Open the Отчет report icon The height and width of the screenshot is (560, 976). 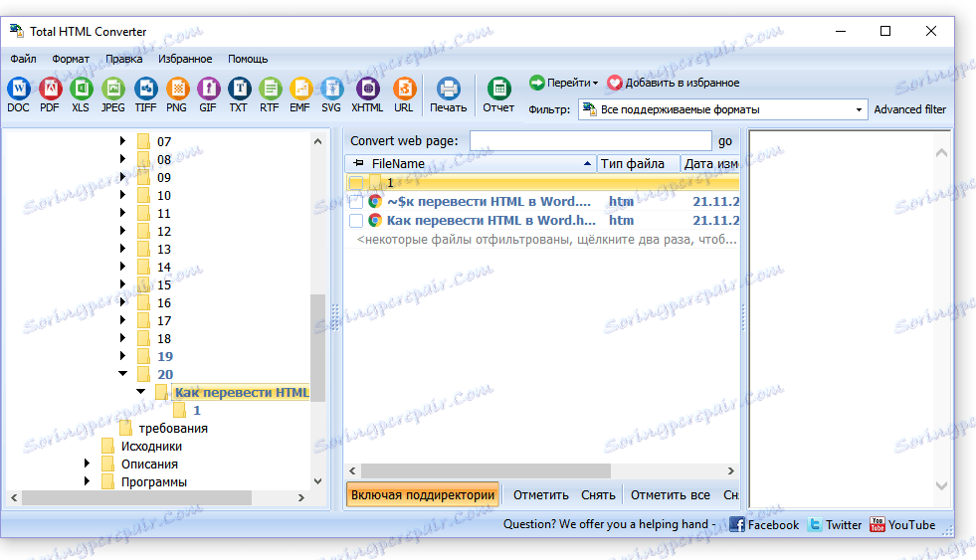click(498, 89)
